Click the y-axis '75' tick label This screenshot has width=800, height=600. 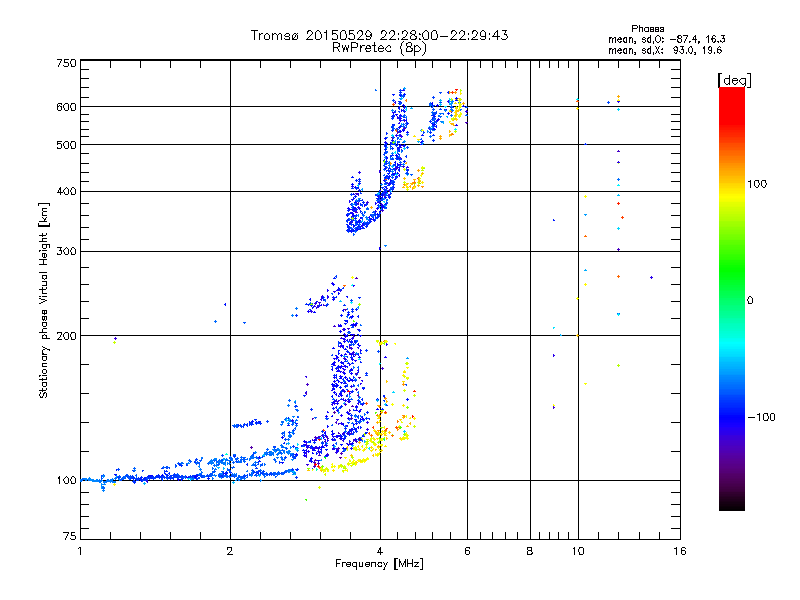point(70,536)
